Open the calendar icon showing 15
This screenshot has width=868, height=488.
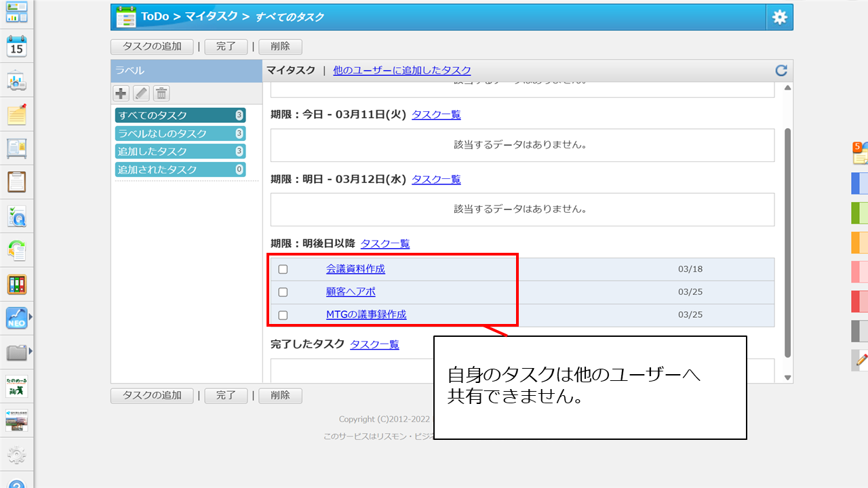click(17, 46)
